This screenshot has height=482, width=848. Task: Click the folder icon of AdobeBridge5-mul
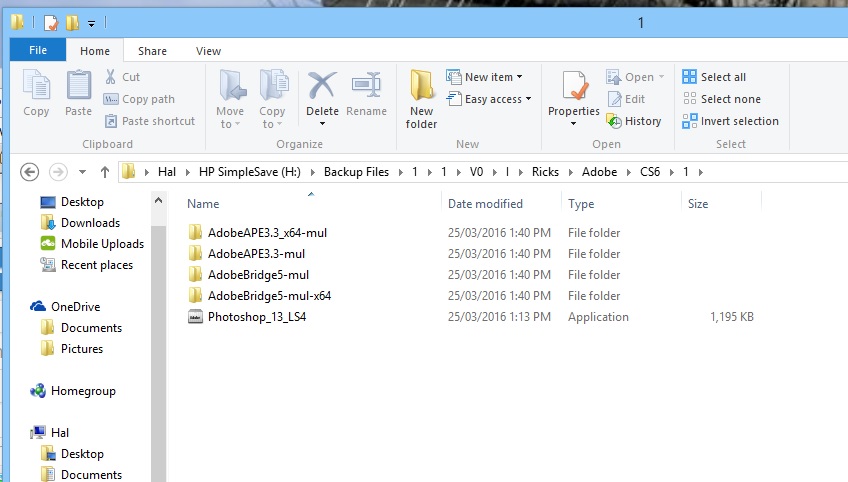[195, 275]
